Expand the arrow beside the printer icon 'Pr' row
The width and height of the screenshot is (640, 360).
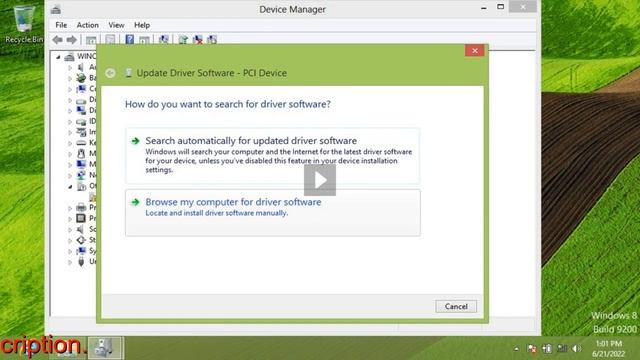point(70,208)
